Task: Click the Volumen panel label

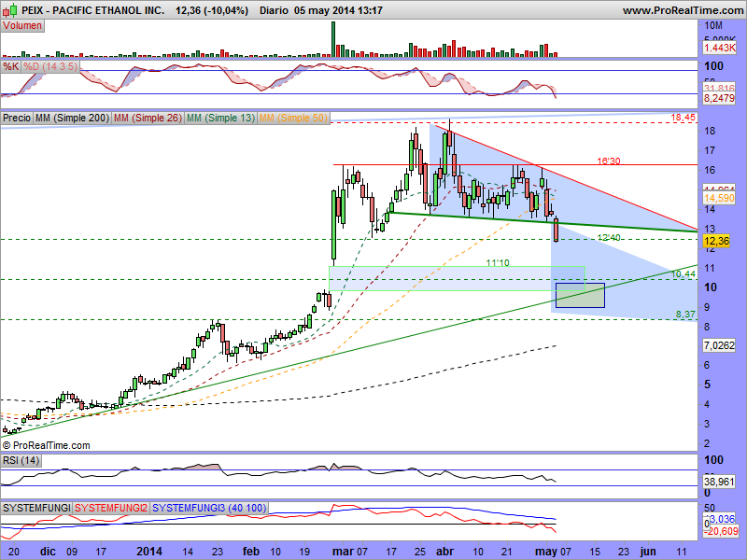Action: (x=22, y=26)
